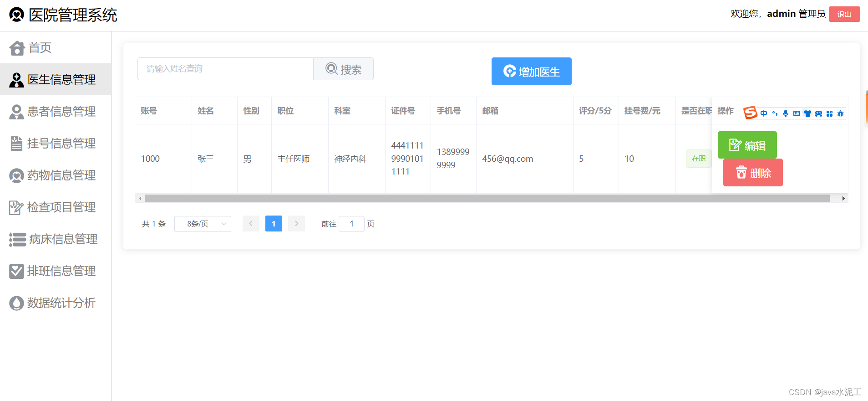Image resolution: width=868 pixels, height=401 pixels.
Task: Click the previous page arrow
Action: tap(251, 224)
